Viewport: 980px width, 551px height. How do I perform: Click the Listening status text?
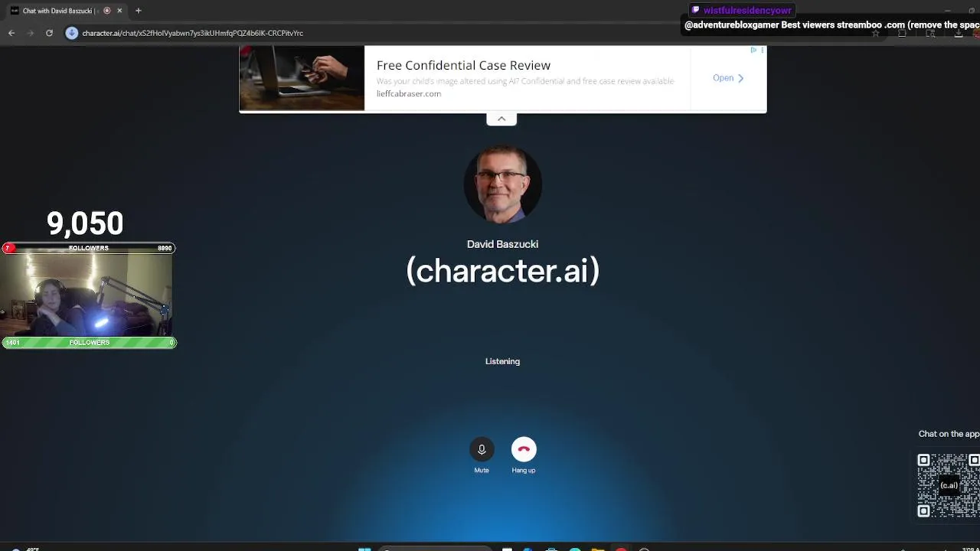coord(502,361)
